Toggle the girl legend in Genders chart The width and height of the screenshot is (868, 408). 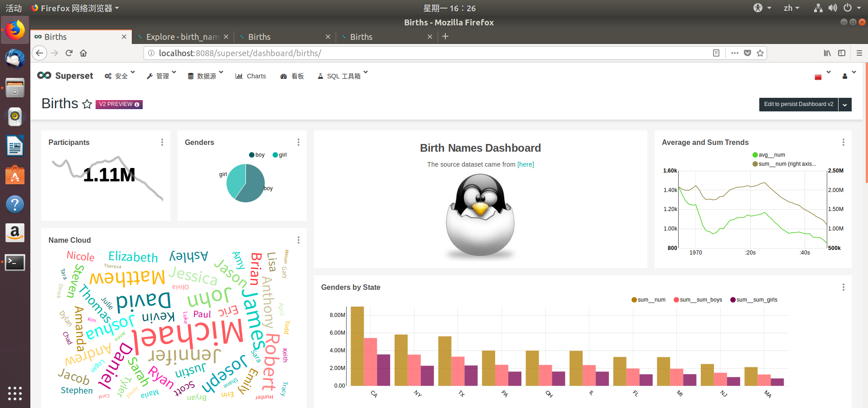[x=280, y=155]
